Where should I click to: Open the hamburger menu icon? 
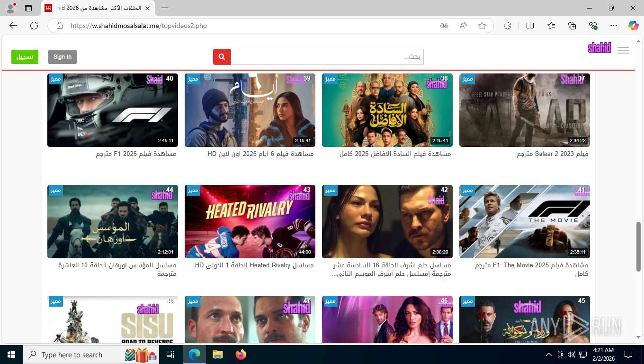click(x=623, y=50)
